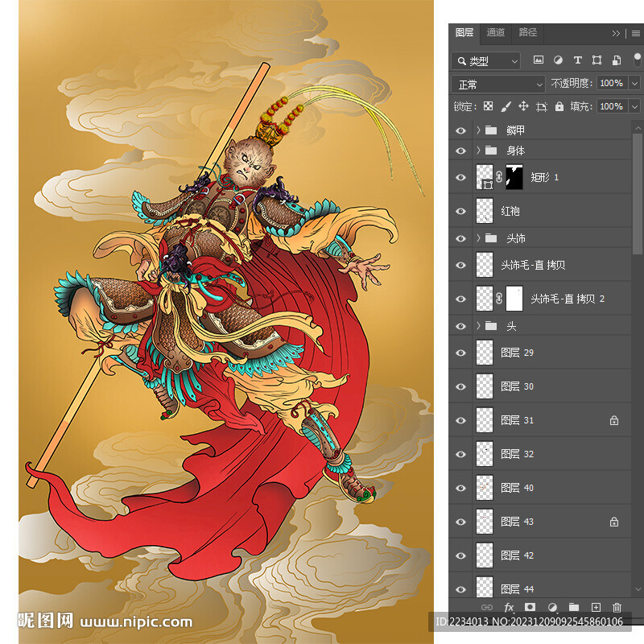This screenshot has width=644, height=644.
Task: Click the lock image pixels brush icon
Action: click(x=506, y=106)
